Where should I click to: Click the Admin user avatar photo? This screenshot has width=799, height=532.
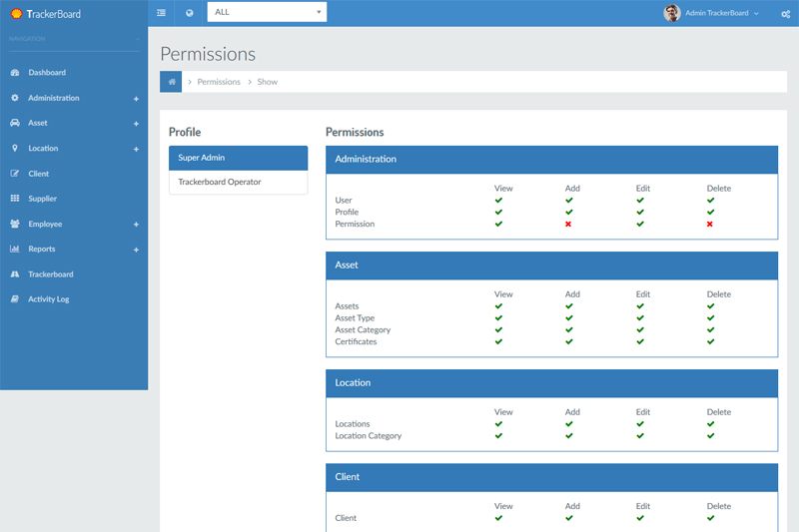672,13
